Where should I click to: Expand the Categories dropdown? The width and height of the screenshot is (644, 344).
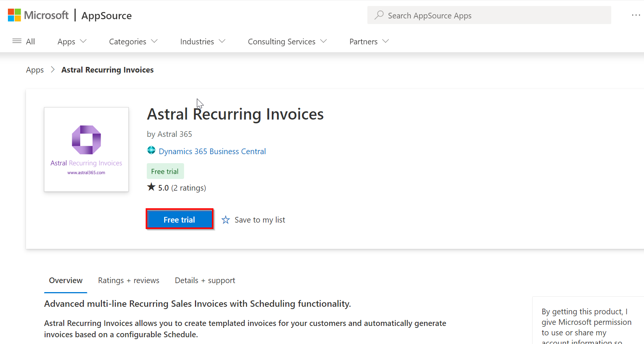133,41
